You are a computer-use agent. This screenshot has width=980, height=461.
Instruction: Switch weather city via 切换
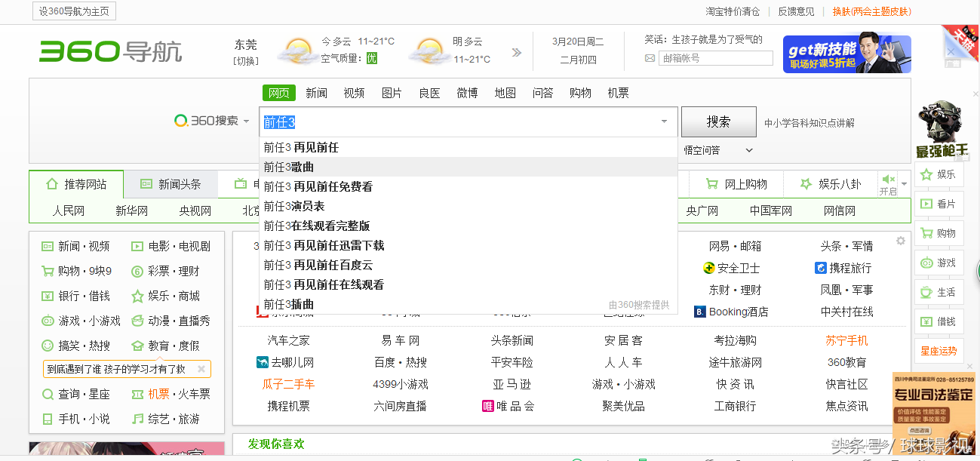click(245, 61)
